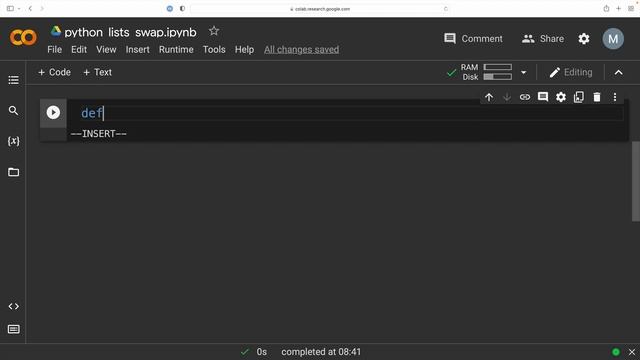
Task: Open the Editing mode dropdown
Action: click(x=571, y=72)
